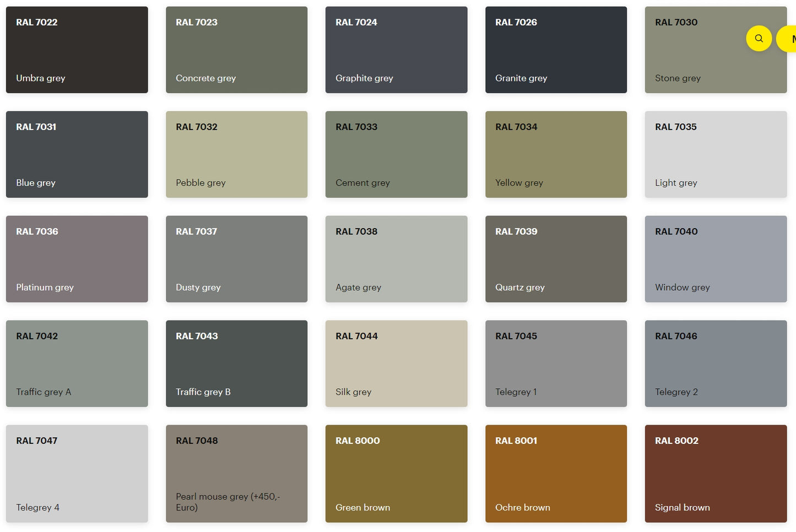Open the RAL 7048 Pearl mouse grey card
Screen dimensions: 796x532
(236, 473)
